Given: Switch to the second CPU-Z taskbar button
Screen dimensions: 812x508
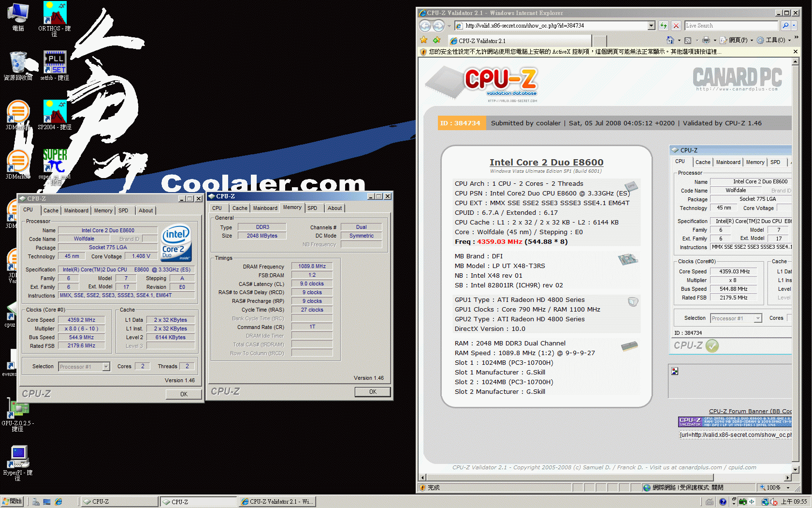Looking at the screenshot, I should (198, 502).
